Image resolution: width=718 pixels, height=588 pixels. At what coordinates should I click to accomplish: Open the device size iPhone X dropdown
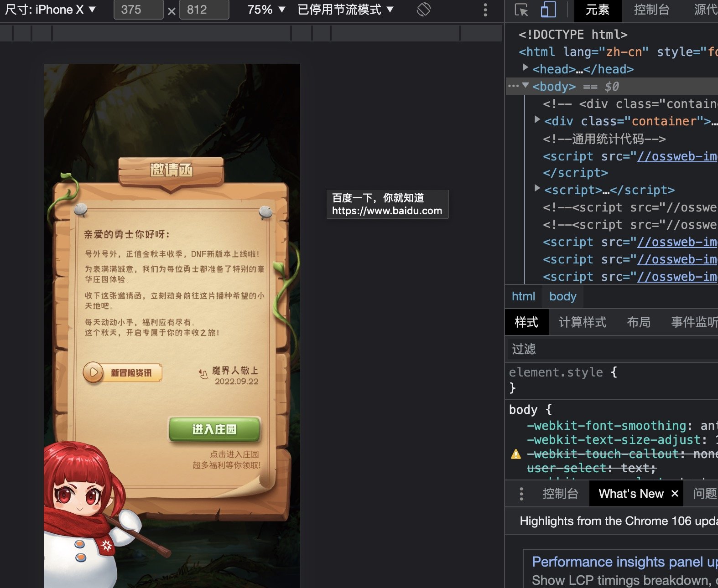coord(50,10)
